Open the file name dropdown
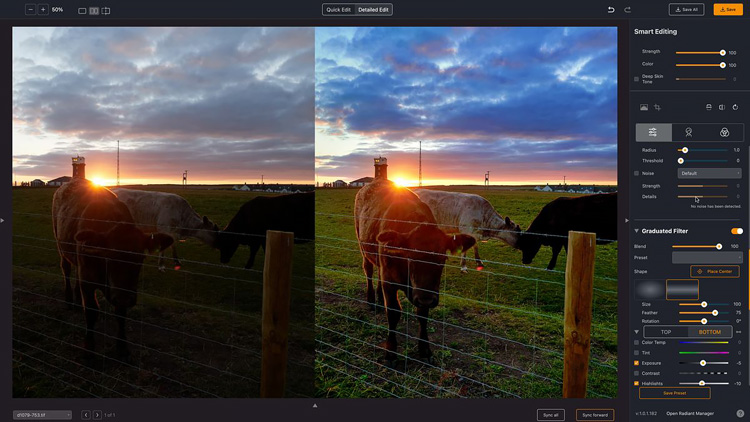Image resolution: width=750 pixels, height=422 pixels. (x=43, y=415)
